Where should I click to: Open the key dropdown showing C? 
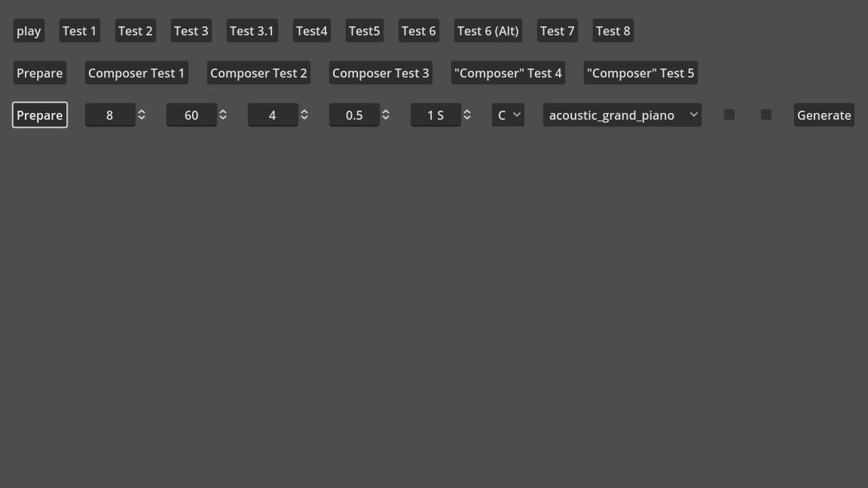click(508, 115)
